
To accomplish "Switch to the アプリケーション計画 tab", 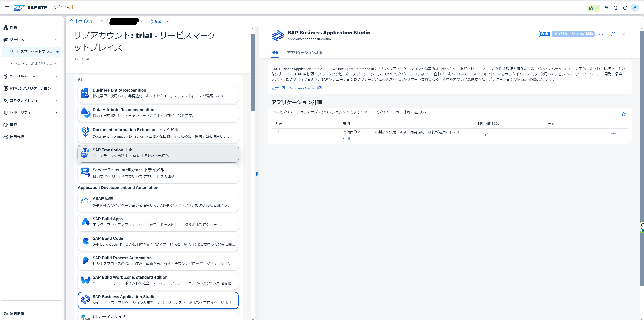I will [304, 53].
